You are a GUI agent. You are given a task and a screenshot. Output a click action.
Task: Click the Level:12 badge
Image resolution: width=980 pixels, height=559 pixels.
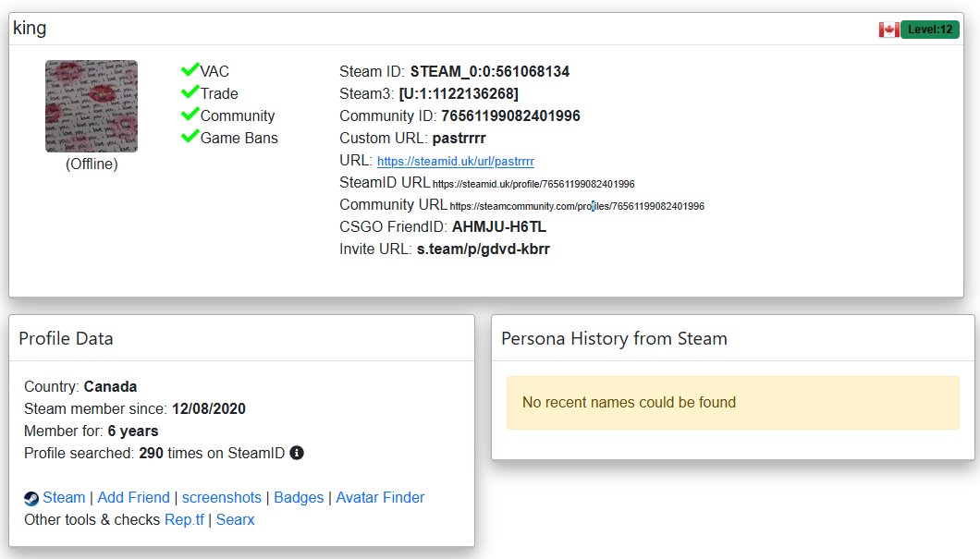click(x=930, y=30)
